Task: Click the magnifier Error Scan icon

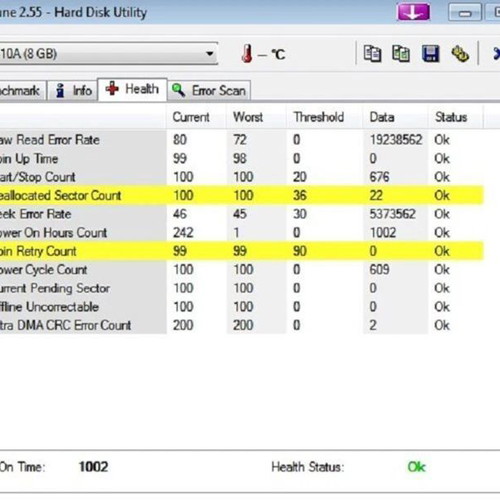Action: pyautogui.click(x=178, y=90)
